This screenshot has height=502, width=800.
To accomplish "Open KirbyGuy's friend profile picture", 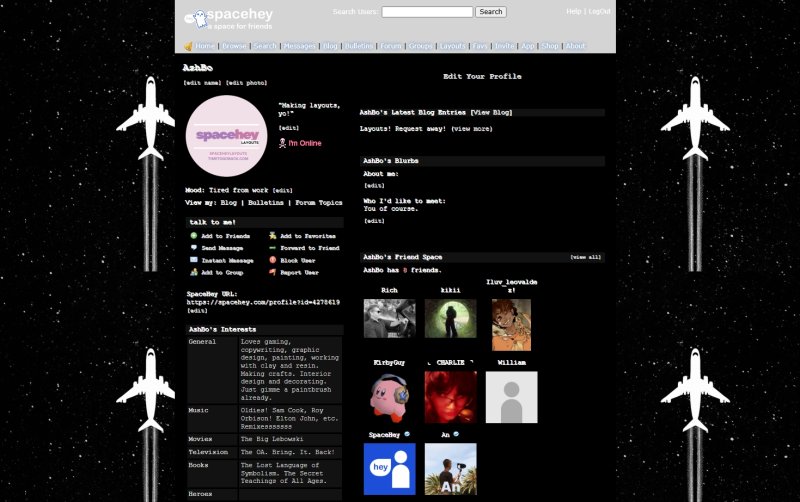I will (x=389, y=397).
